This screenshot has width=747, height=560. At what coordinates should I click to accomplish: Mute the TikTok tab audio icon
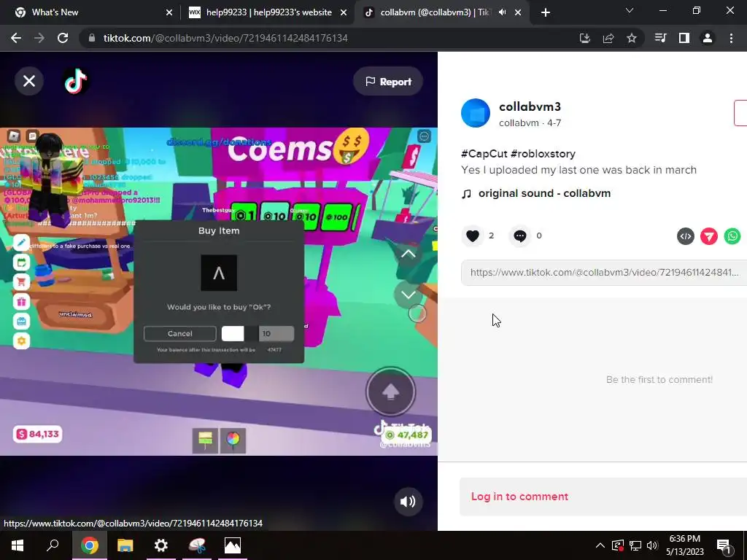502,12
